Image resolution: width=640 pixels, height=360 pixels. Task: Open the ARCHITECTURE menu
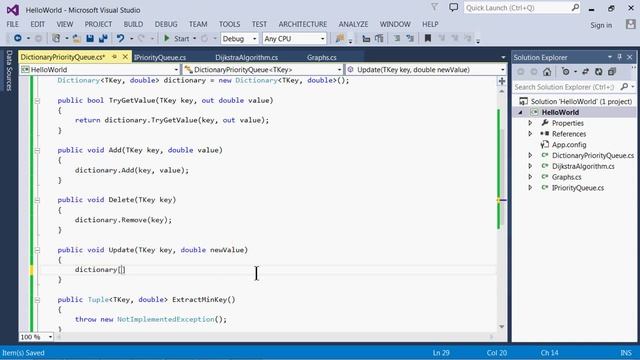(302, 24)
